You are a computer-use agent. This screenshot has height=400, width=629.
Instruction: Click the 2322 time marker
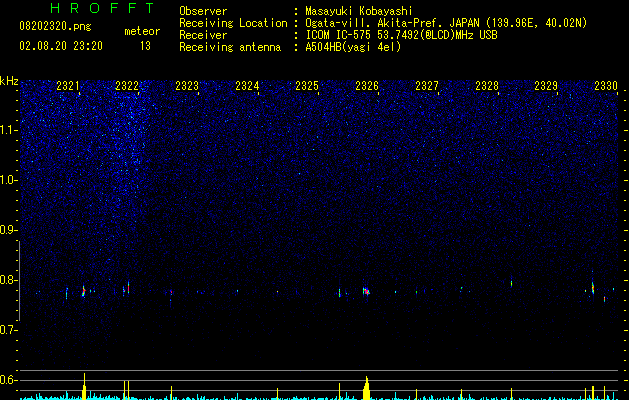(x=127, y=86)
